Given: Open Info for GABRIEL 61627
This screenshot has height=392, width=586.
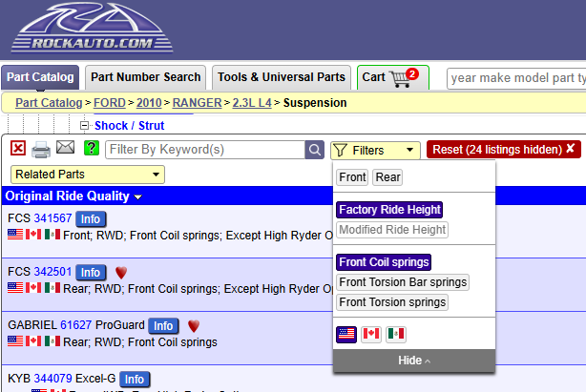Looking at the screenshot, I should pos(163,325).
